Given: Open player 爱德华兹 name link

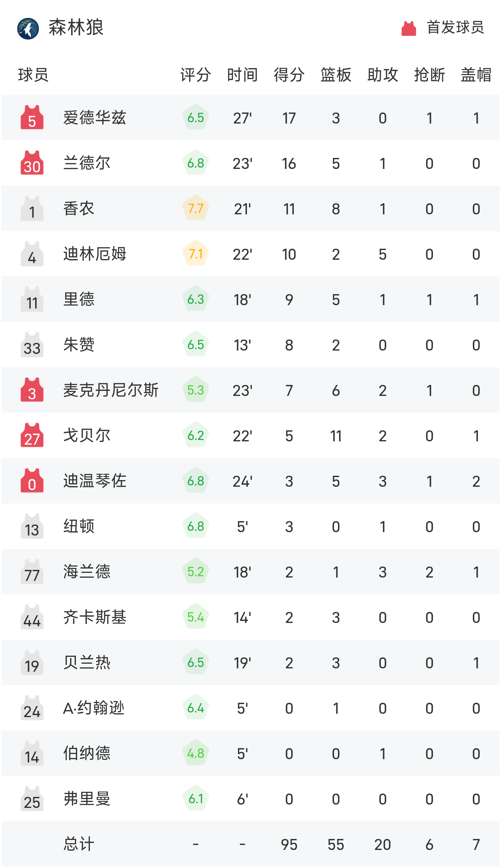Looking at the screenshot, I should tap(95, 118).
